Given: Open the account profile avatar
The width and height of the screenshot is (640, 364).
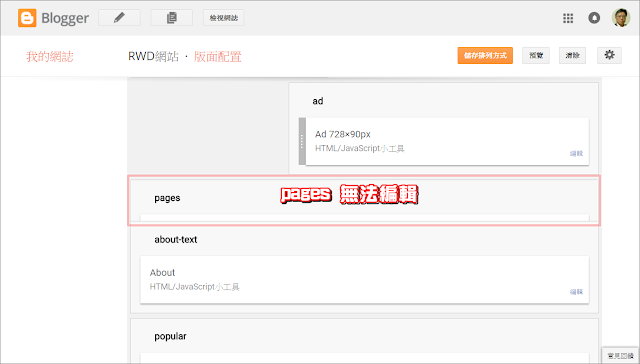Looking at the screenshot, I should pyautogui.click(x=620, y=18).
